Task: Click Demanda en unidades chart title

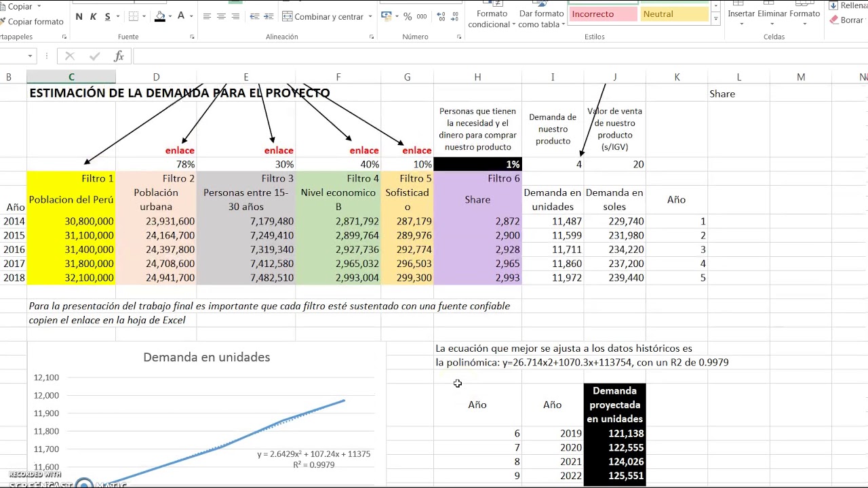Action: pyautogui.click(x=207, y=357)
